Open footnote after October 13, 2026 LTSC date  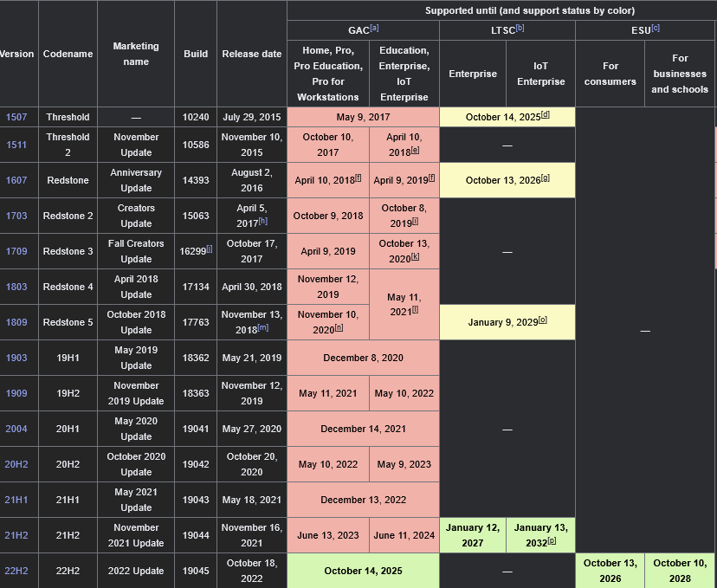pos(546,178)
